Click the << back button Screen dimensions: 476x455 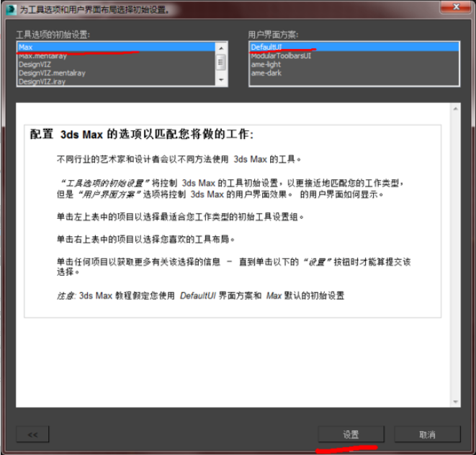[32, 434]
